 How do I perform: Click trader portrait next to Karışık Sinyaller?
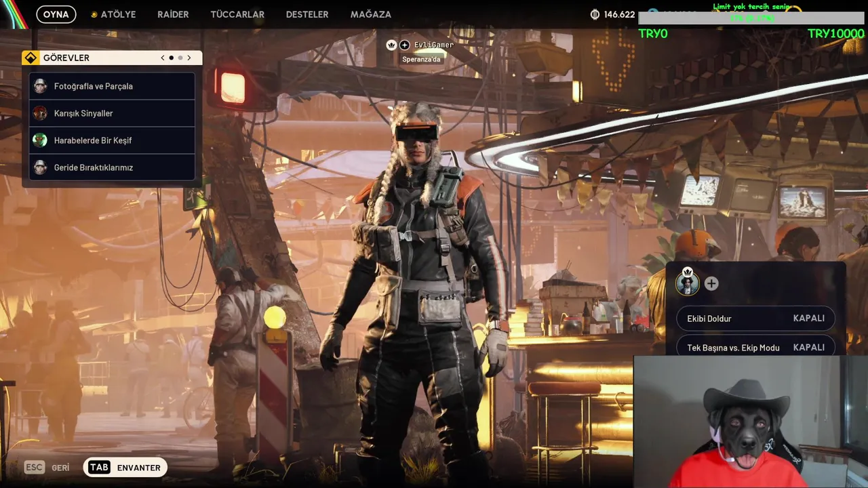tap(40, 113)
